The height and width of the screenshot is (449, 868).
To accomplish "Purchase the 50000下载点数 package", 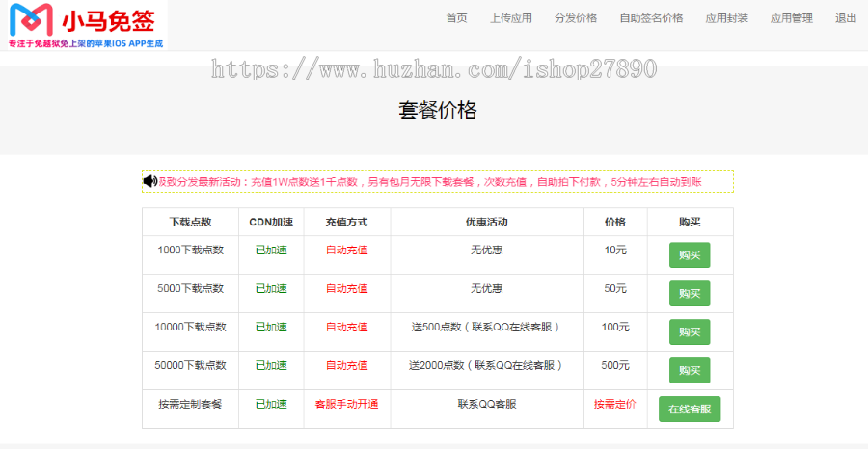I will coord(690,371).
